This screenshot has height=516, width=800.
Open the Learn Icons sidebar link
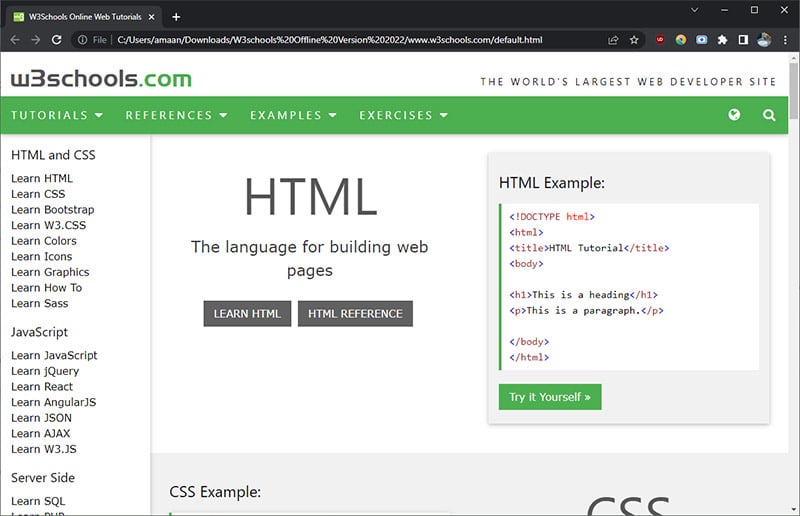(41, 256)
